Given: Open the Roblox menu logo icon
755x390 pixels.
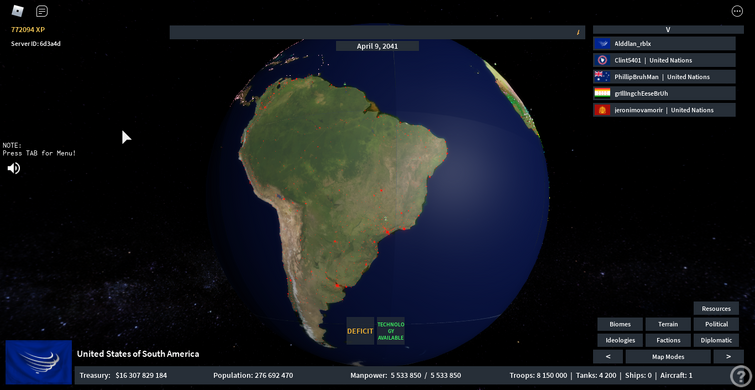Looking at the screenshot, I should point(17,11).
